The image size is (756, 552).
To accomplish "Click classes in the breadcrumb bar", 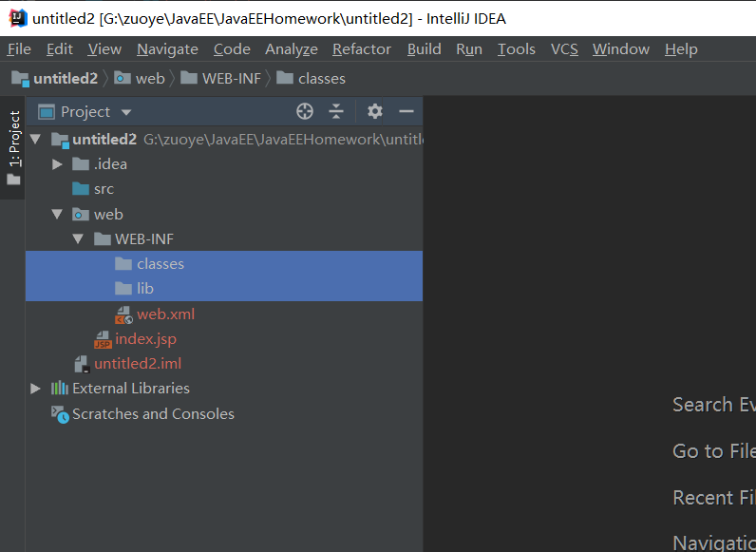I will 311,78.
